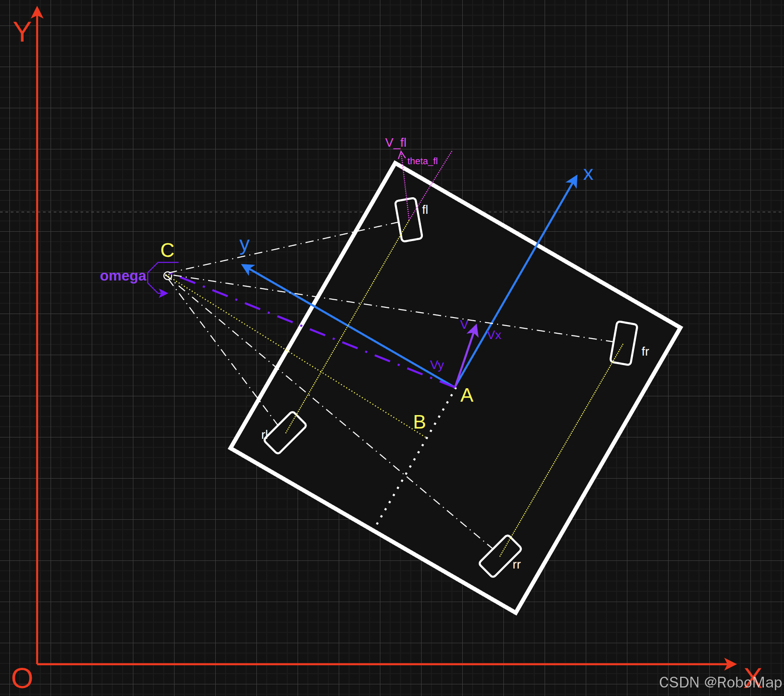Image resolution: width=784 pixels, height=696 pixels.
Task: Click the yellow "C" label
Action: [167, 250]
